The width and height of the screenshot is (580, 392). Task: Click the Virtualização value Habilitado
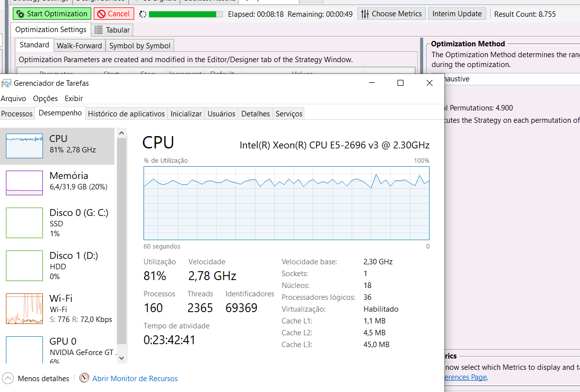pos(381,309)
